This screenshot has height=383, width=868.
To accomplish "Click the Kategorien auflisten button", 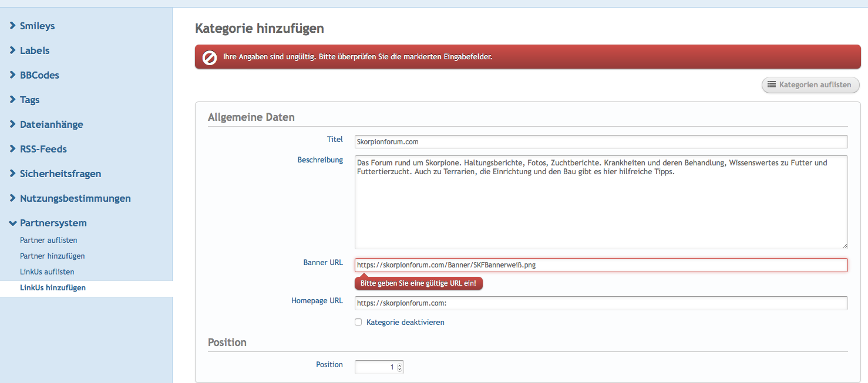I will (810, 85).
